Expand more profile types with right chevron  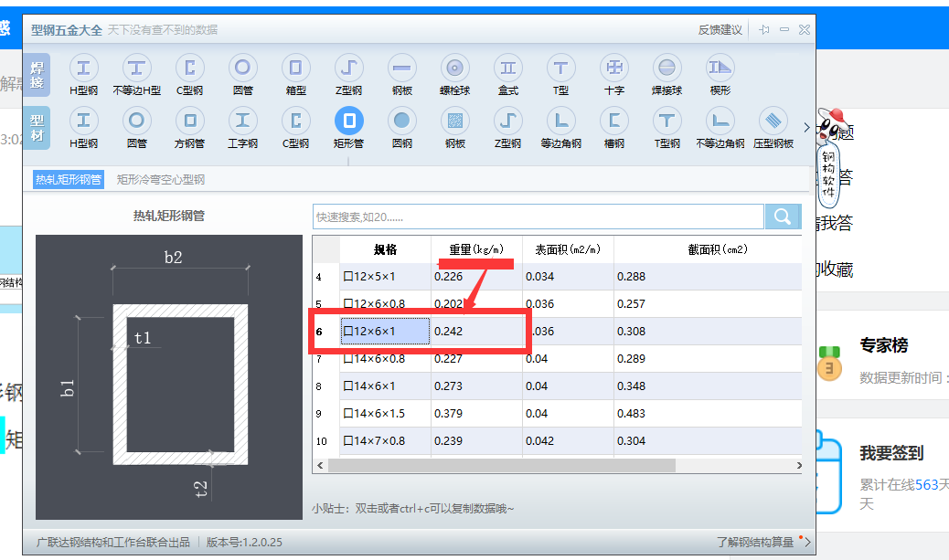[x=806, y=128]
